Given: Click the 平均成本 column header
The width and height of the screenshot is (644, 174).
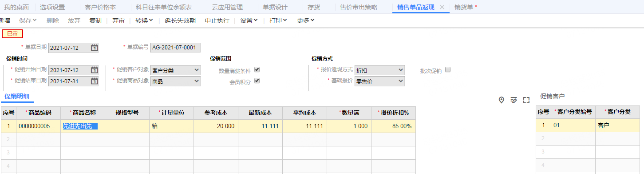Looking at the screenshot, I should (x=305, y=113).
